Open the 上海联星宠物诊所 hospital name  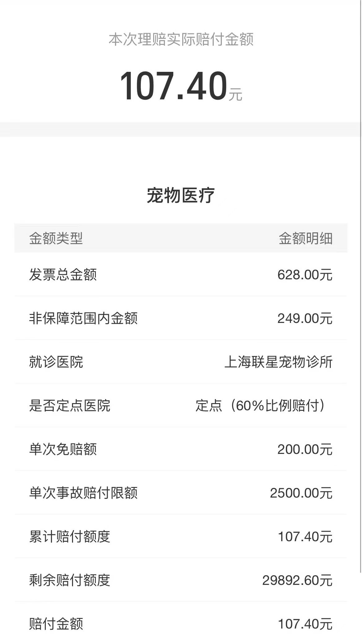278,362
